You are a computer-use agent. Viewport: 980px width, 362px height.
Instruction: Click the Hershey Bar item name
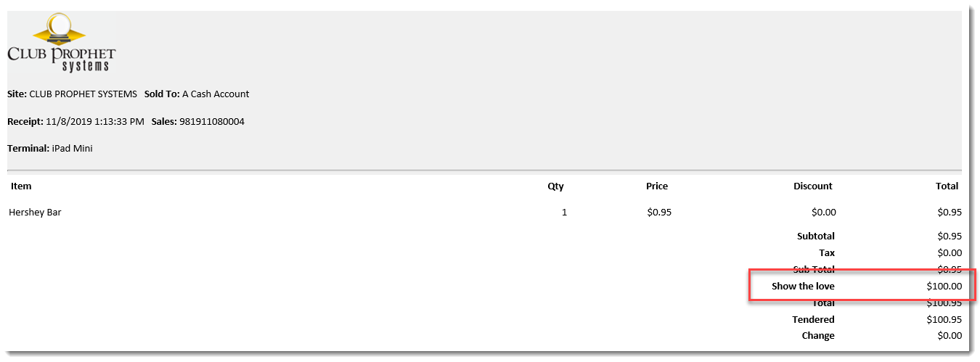[35, 213]
